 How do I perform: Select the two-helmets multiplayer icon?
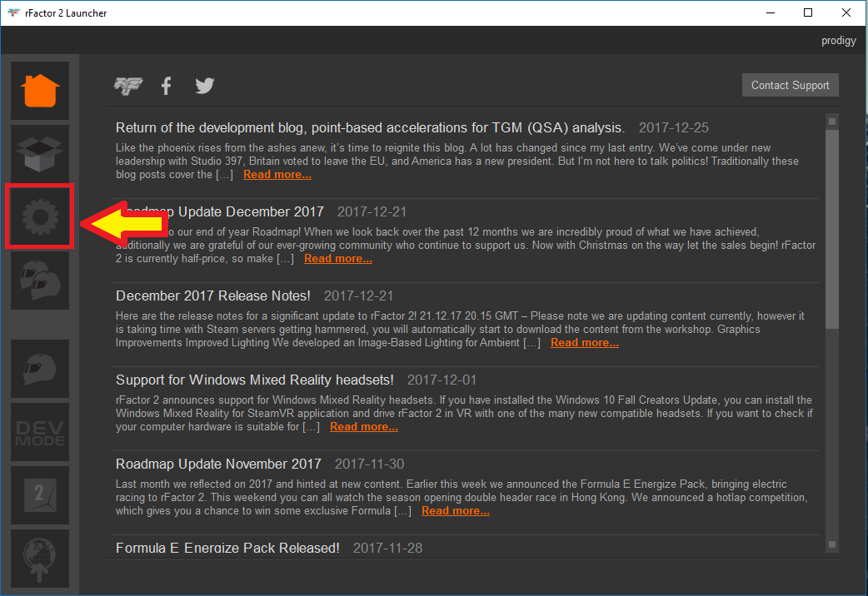point(40,280)
